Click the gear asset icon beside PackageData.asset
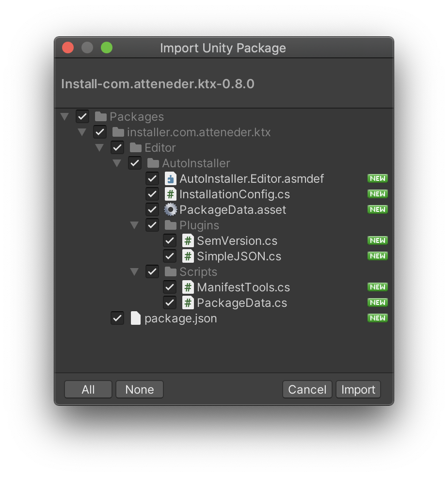Viewport: 448px width, 477px height. (x=170, y=209)
